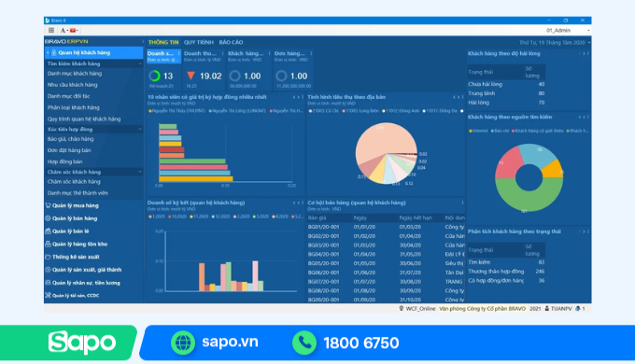Image resolution: width=635 pixels, height=364 pixels.
Task: Open Hợp đồng bán
Action: point(64,161)
